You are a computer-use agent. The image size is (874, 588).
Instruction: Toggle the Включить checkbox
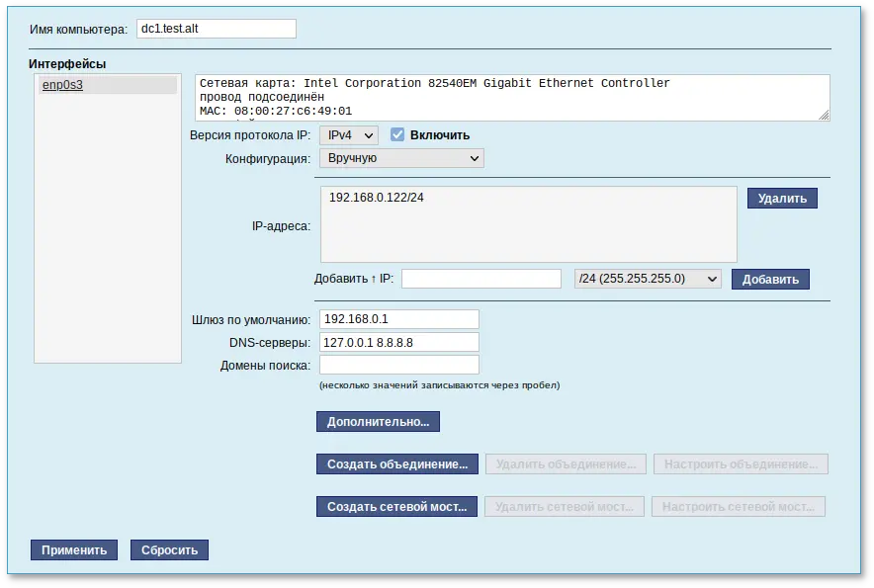tap(397, 134)
